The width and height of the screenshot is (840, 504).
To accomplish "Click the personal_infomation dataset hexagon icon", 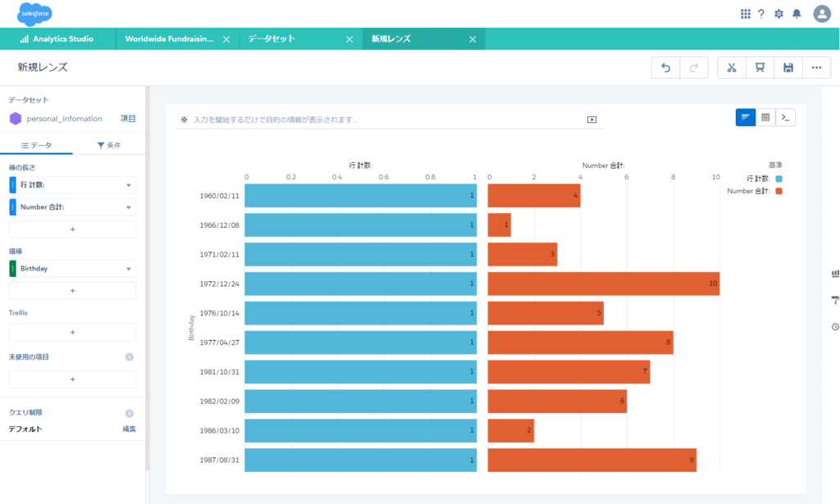I will [x=16, y=119].
